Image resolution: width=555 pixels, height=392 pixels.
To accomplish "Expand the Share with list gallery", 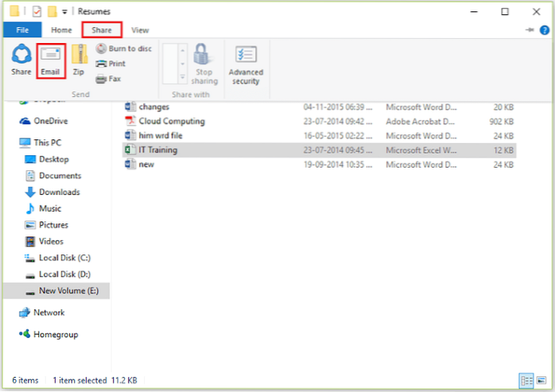I will [x=183, y=80].
